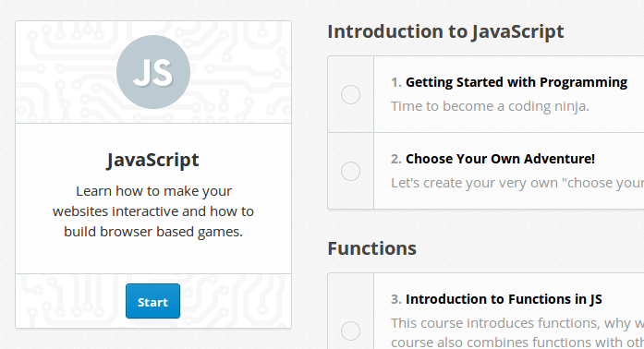
Task: Toggle the progress circle for Getting Started with Programming
Action: (350, 94)
